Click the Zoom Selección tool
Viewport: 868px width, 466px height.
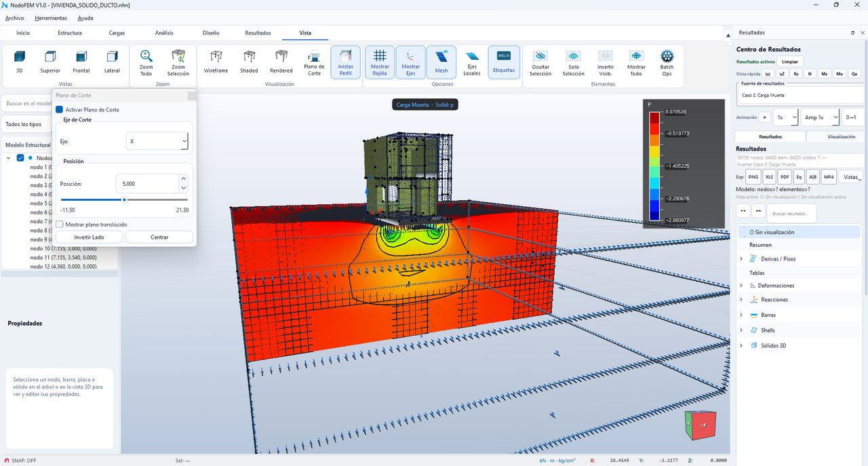click(178, 62)
